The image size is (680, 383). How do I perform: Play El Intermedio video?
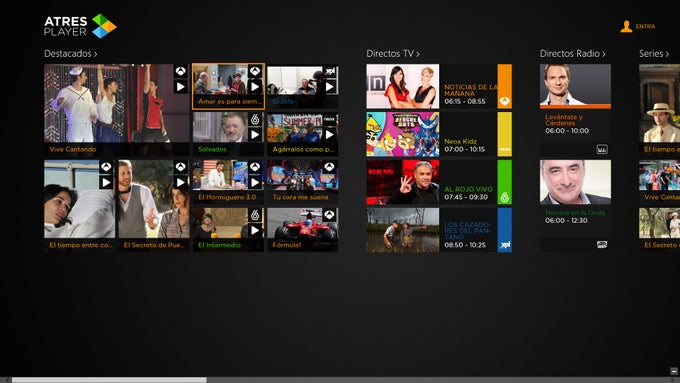click(255, 230)
